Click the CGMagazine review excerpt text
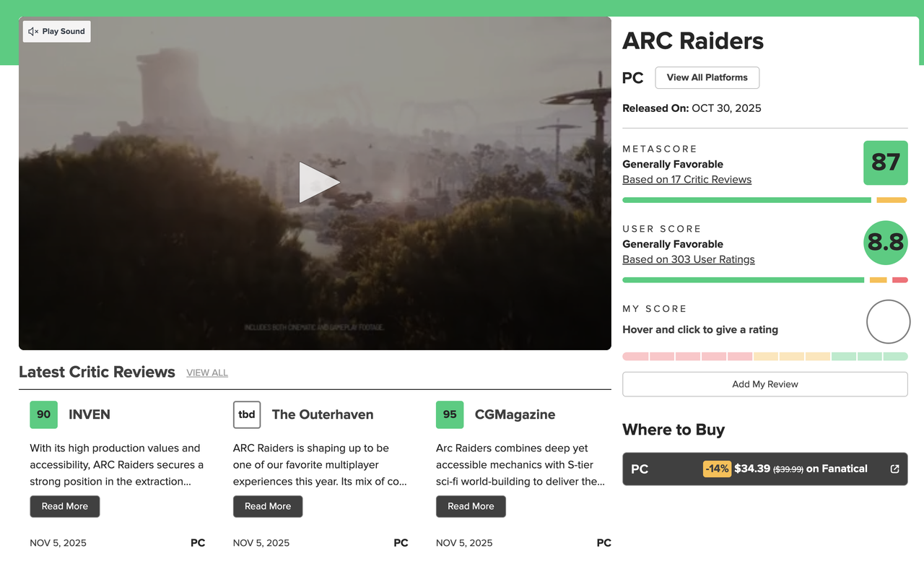Viewport: 924px width, 569px height. pos(520,465)
